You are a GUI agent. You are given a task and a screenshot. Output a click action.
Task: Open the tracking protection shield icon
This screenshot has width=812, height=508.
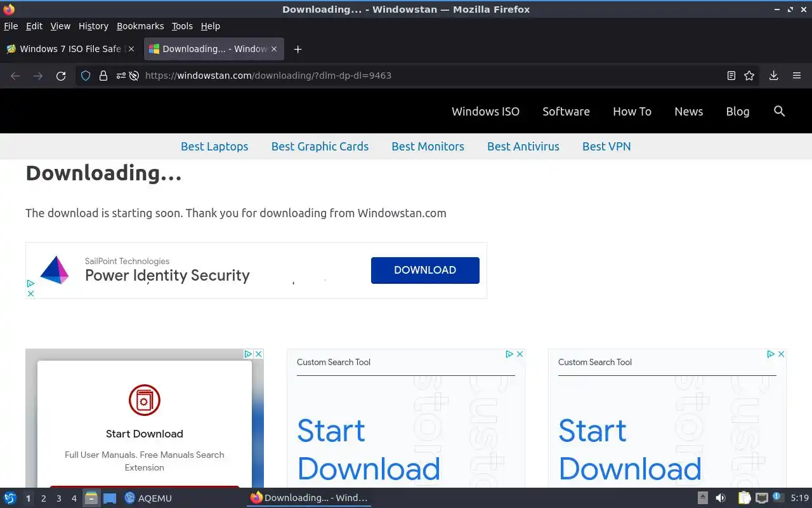pyautogui.click(x=86, y=76)
